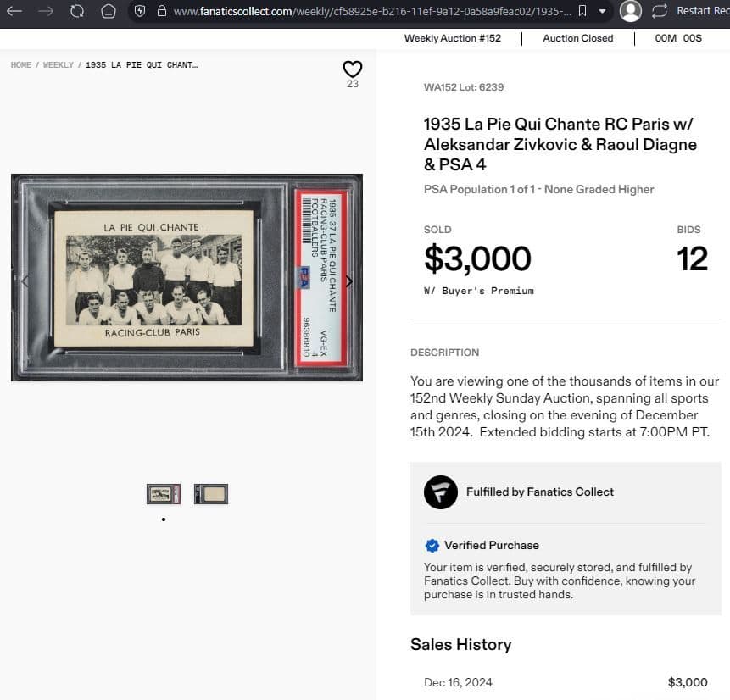Image resolution: width=730 pixels, height=700 pixels.
Task: Open the WEEKLY breadcrumb link
Action: click(59, 65)
